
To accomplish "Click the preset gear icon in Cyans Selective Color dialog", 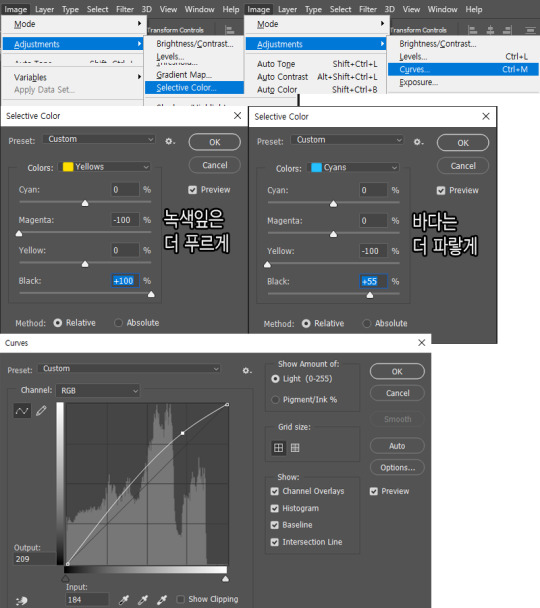I will point(418,142).
